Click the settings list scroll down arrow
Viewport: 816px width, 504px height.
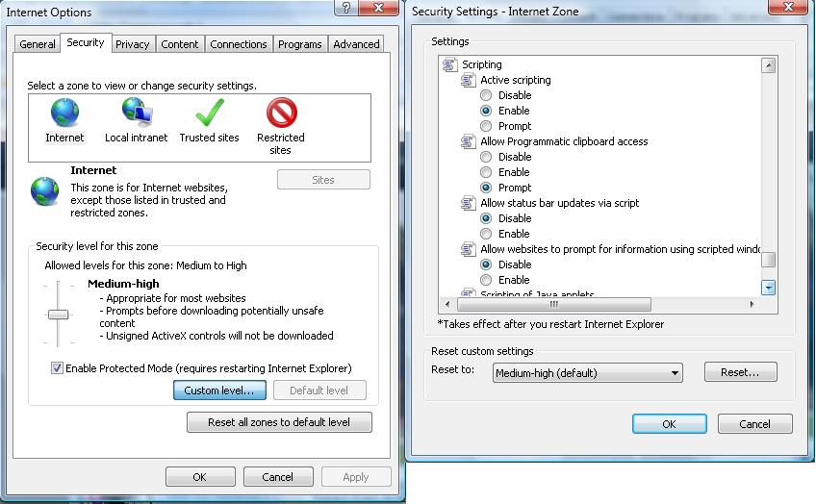click(x=768, y=288)
